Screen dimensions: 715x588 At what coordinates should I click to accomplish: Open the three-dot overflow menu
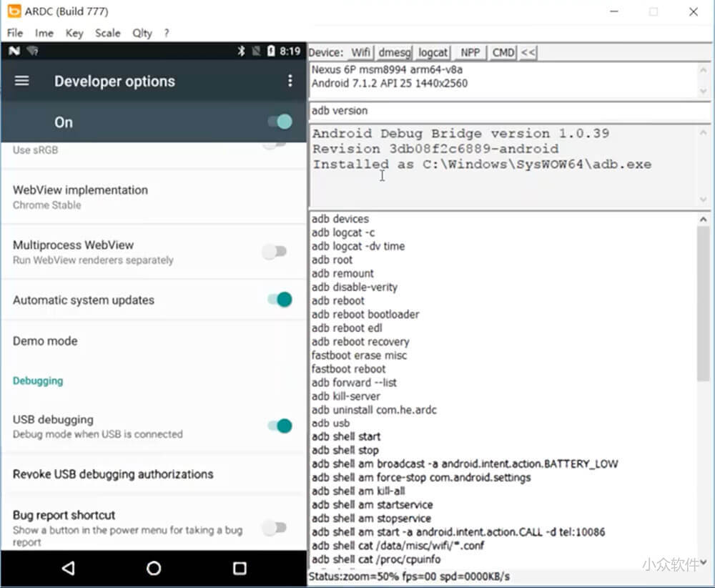point(290,81)
